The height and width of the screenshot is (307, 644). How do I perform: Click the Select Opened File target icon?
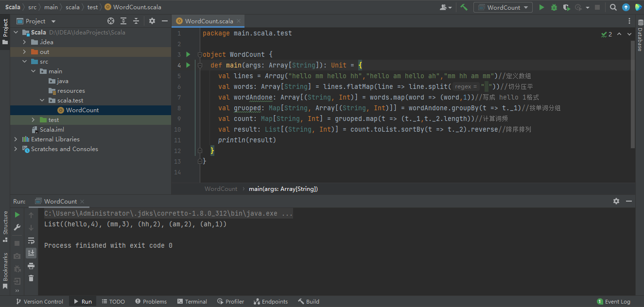[x=111, y=21]
